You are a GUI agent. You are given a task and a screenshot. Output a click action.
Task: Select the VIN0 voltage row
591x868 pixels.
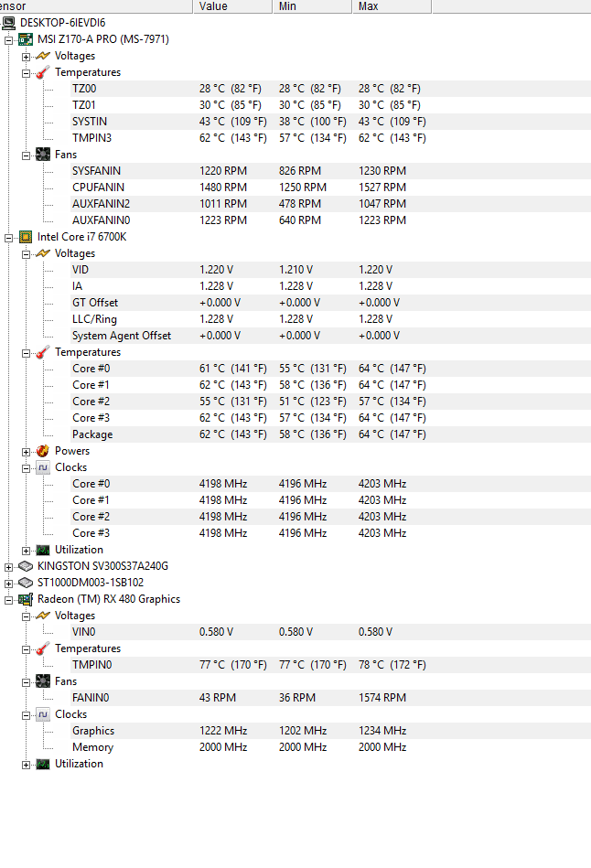tap(331, 632)
